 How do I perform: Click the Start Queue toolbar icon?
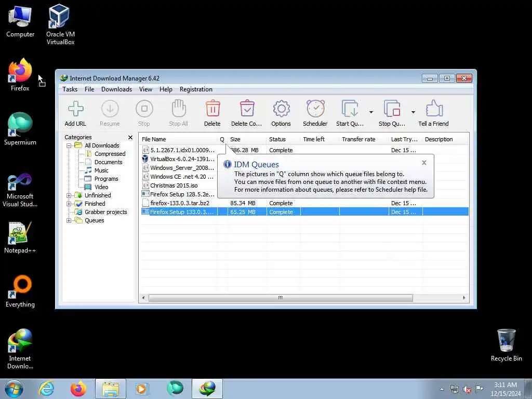click(x=350, y=109)
